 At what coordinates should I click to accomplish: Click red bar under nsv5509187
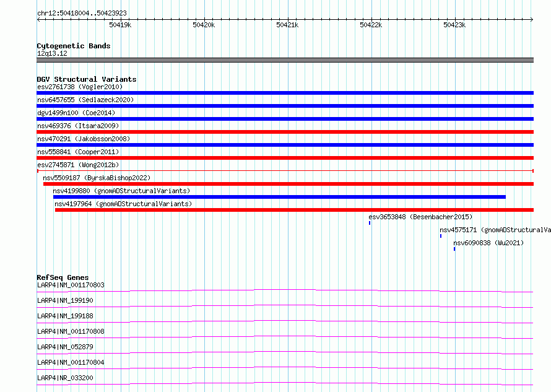(x=289, y=184)
